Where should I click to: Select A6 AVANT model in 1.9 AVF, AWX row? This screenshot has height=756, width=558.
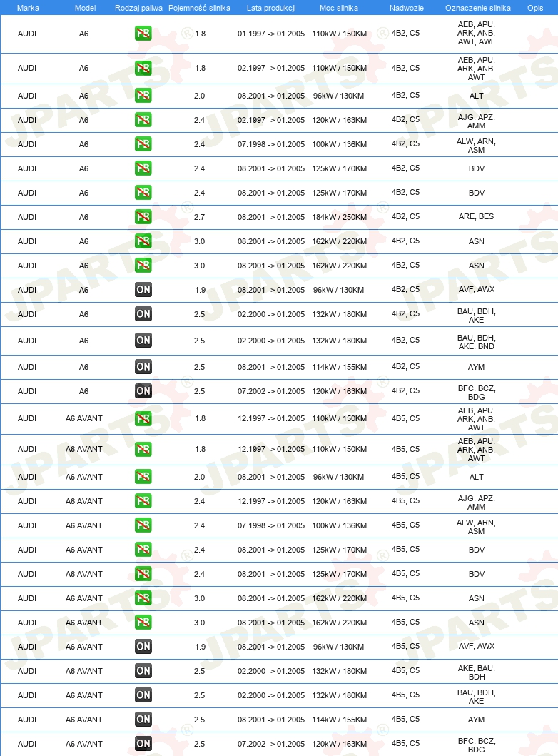(84, 647)
